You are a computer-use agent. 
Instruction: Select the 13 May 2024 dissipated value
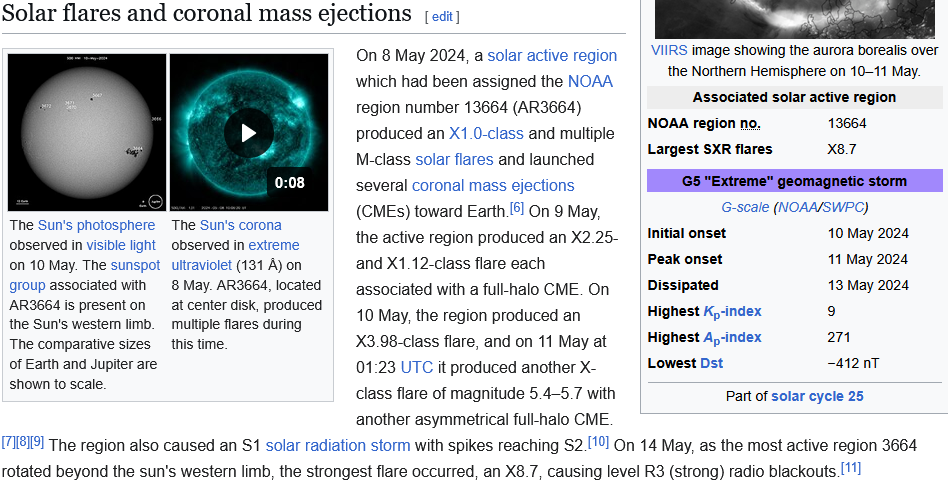(x=868, y=285)
